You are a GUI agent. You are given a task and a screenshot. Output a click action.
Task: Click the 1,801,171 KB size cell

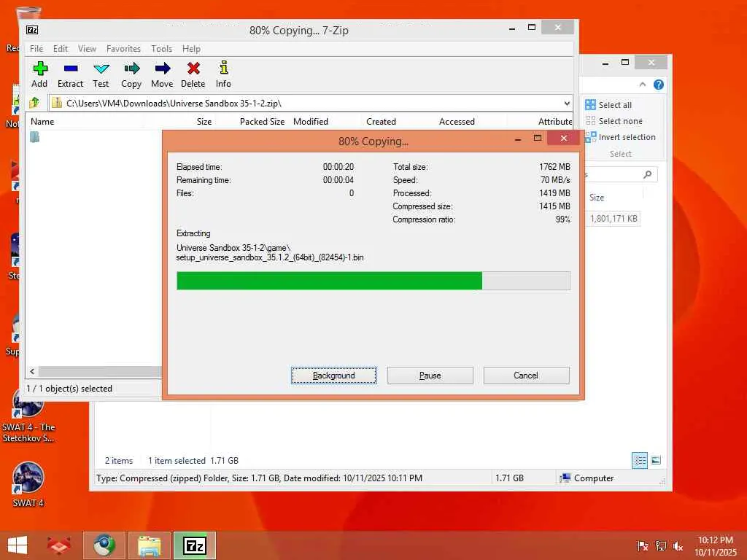click(x=614, y=218)
